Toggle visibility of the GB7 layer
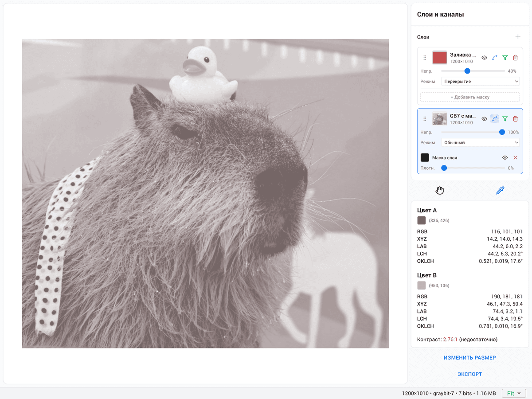Screen dimensions: 532x399 coord(484,119)
